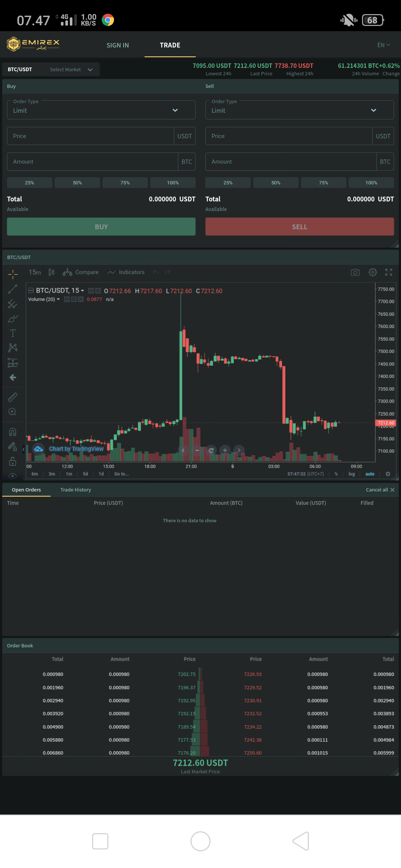Select the back arrow icon tool
Image resolution: width=401 pixels, height=868 pixels.
point(13,377)
